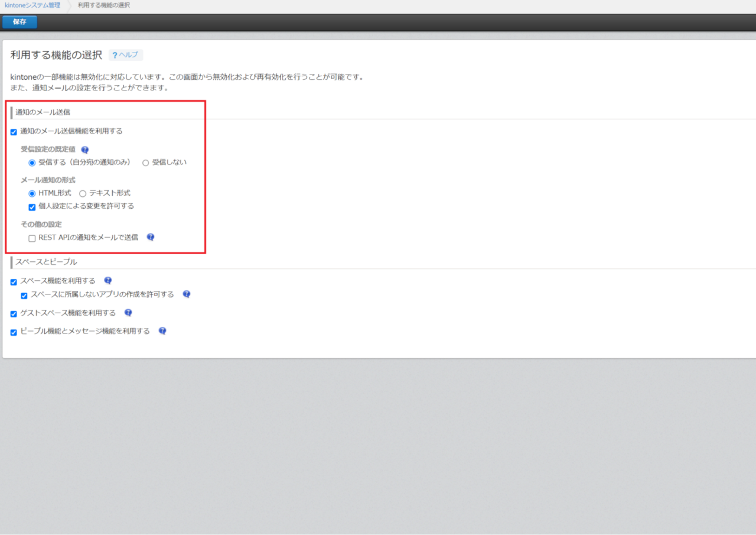Disable スペース機能を利用する checkbox
The width and height of the screenshot is (756, 535).
coord(14,282)
